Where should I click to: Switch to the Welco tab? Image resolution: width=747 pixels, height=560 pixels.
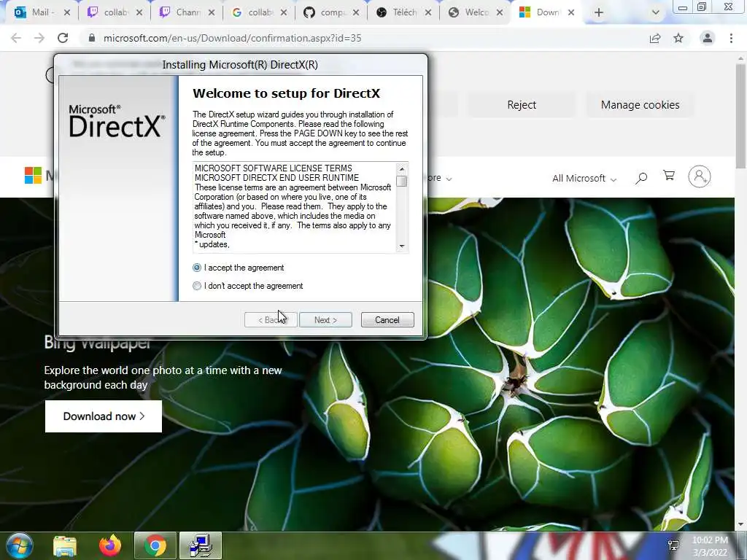click(x=475, y=12)
